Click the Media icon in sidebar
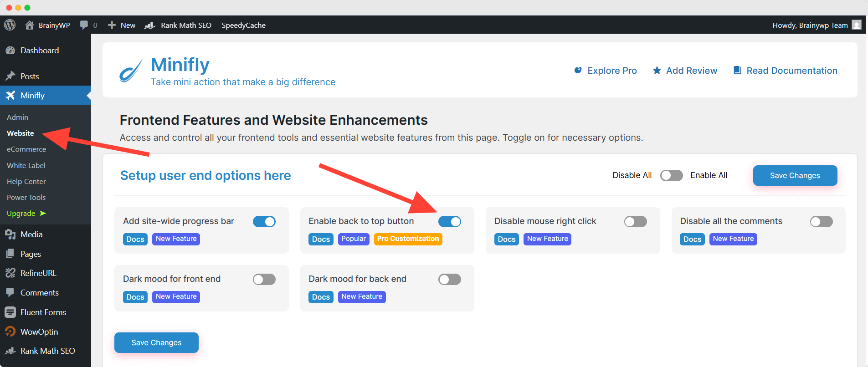The width and height of the screenshot is (868, 367). 10,234
